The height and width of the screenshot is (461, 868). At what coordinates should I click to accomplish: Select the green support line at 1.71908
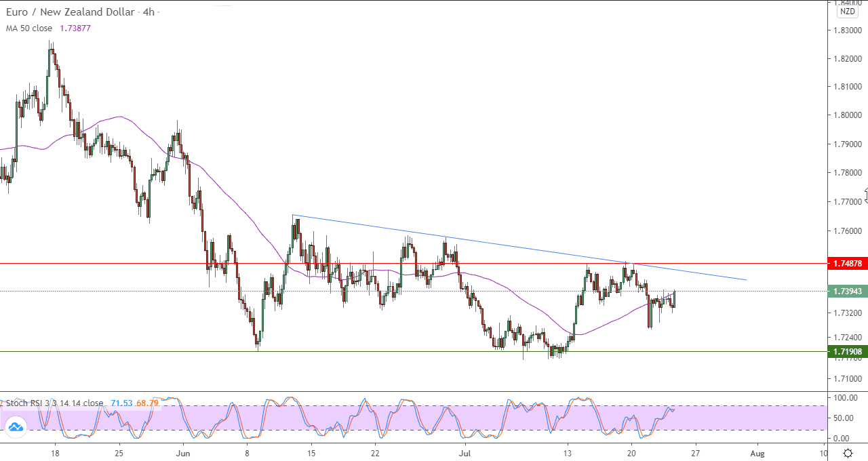(414, 351)
